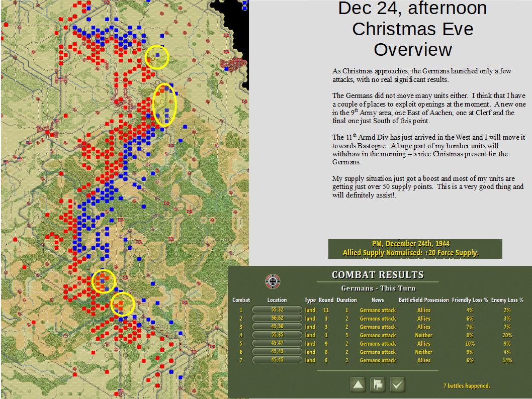Click the German cross emblem in Combat Results
The height and width of the screenshot is (399, 532).
[273, 281]
